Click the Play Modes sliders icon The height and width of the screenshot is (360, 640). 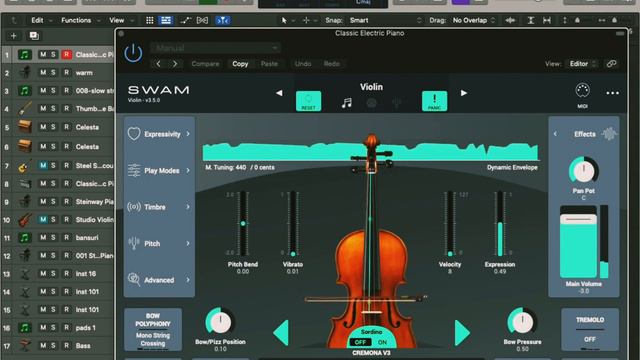(x=134, y=171)
